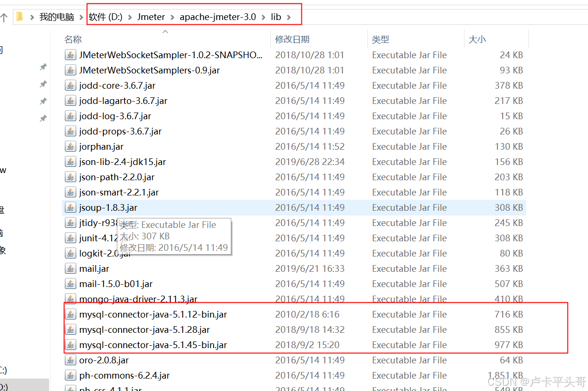Click the jar icon of oro-2.0.8.jar
Viewport: 588px width, 391px height.
click(71, 360)
